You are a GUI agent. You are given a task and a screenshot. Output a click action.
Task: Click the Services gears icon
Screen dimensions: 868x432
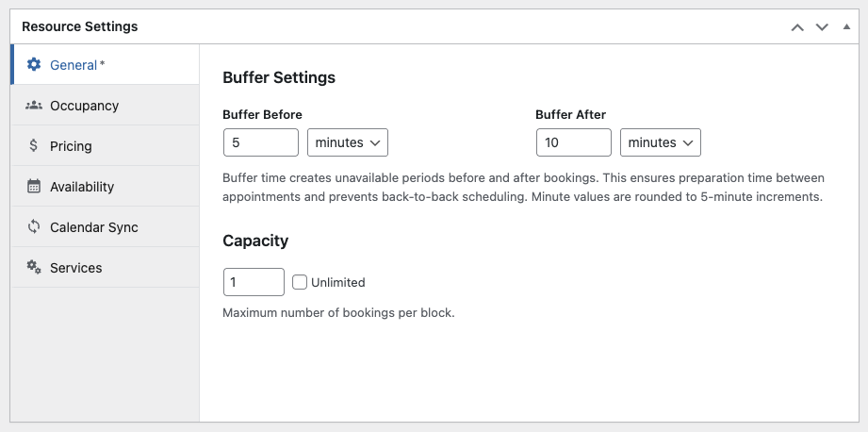34,268
